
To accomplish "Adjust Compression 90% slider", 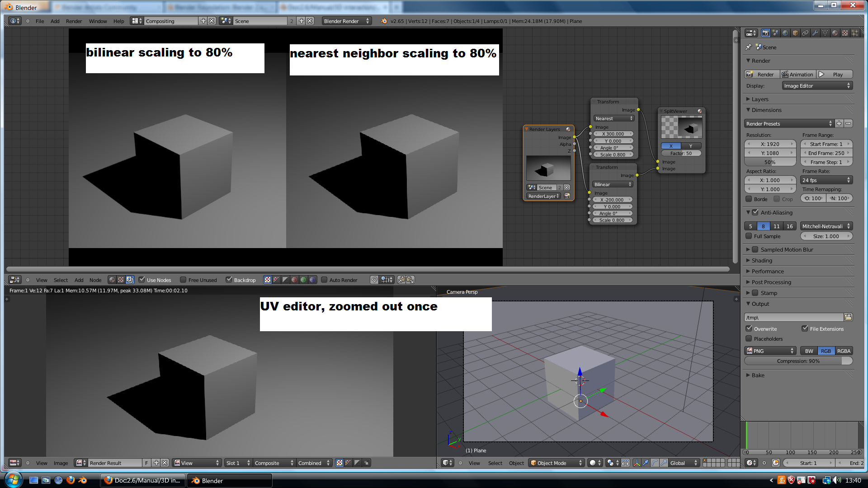I will pyautogui.click(x=798, y=361).
